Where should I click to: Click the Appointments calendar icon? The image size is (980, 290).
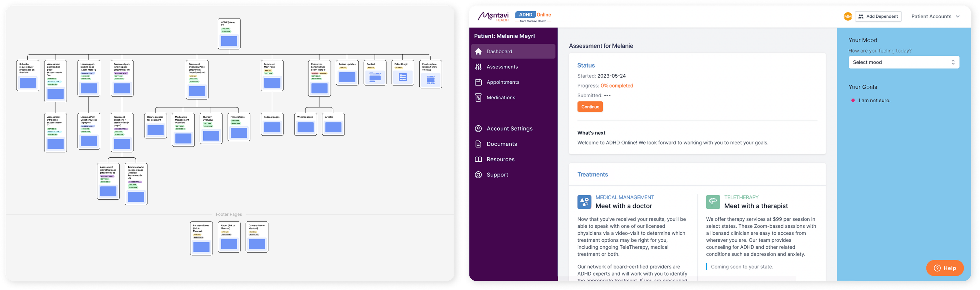pos(479,82)
